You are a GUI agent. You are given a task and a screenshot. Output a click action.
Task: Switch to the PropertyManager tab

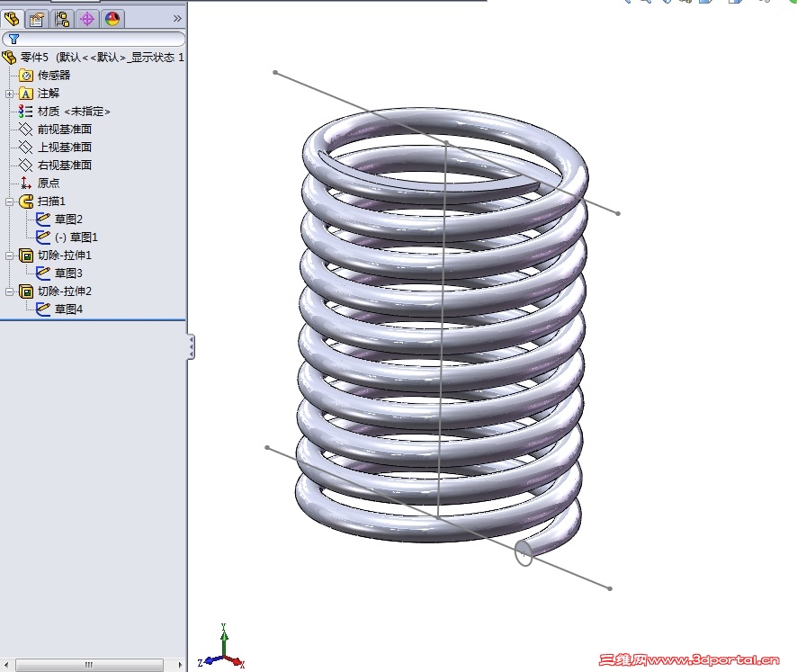tap(37, 19)
